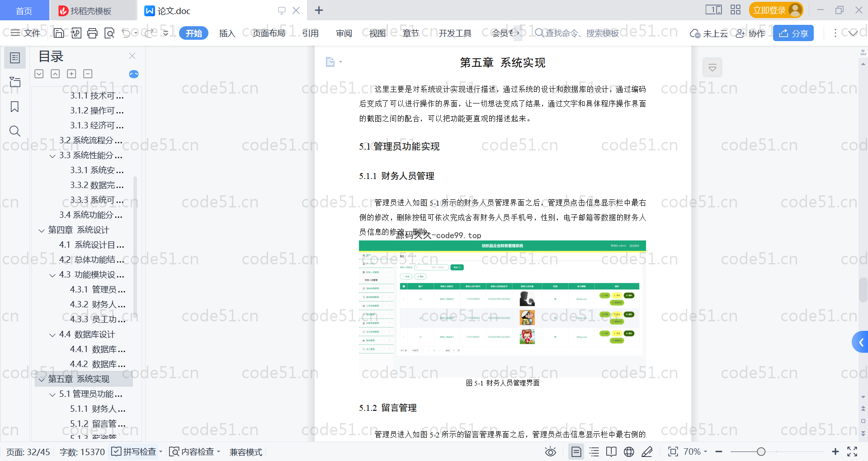Switch to the 页面布局 ribbon tab
868x461 pixels.
point(269,33)
